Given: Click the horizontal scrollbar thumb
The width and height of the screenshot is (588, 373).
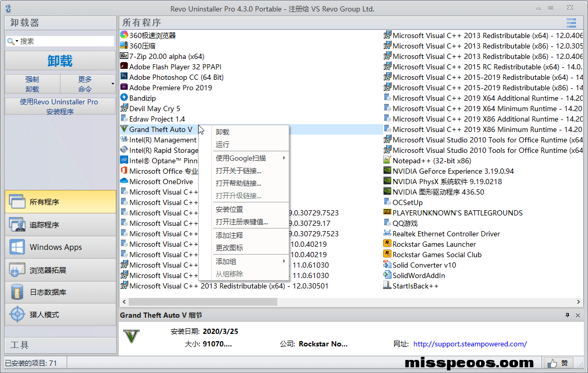Looking at the screenshot, I should pos(203,302).
